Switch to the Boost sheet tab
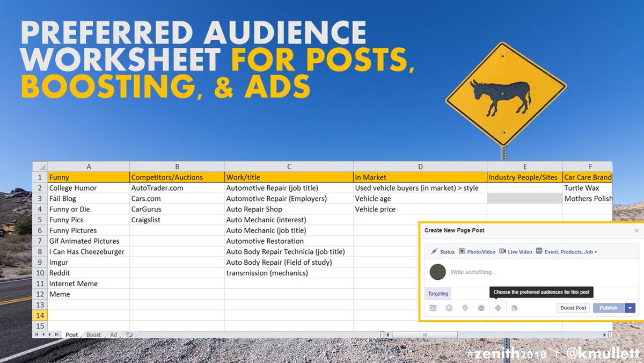Viewport: 644px width, 363px height. tap(94, 335)
